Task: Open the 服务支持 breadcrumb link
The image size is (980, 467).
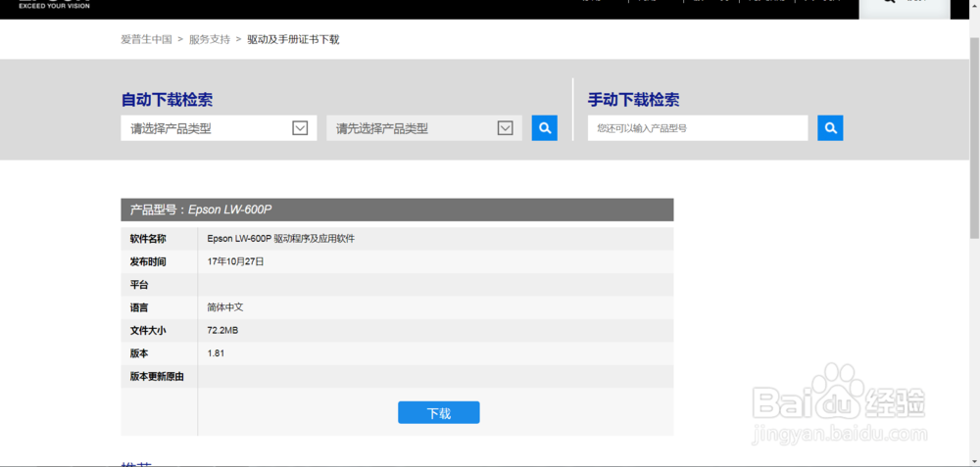Action: [x=210, y=39]
